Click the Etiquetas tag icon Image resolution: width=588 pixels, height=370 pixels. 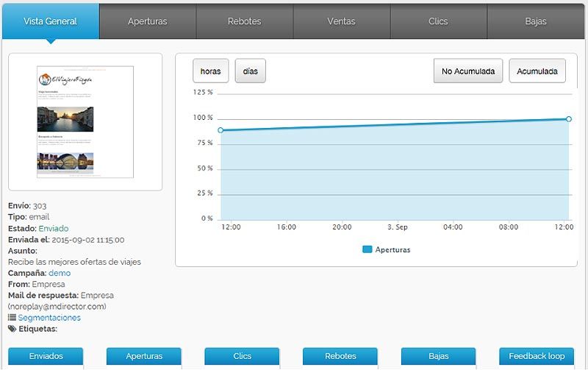pyautogui.click(x=12, y=329)
